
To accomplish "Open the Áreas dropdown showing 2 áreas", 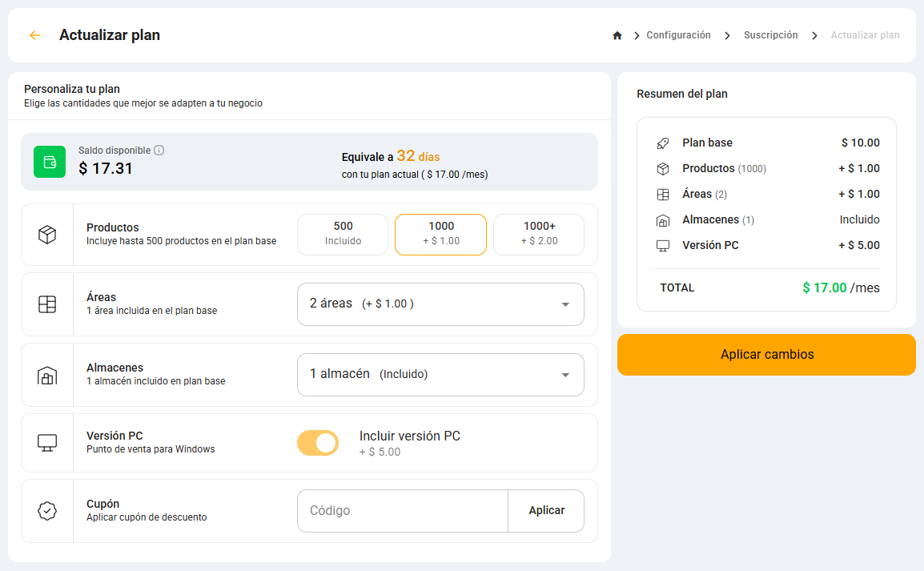I will pyautogui.click(x=441, y=304).
